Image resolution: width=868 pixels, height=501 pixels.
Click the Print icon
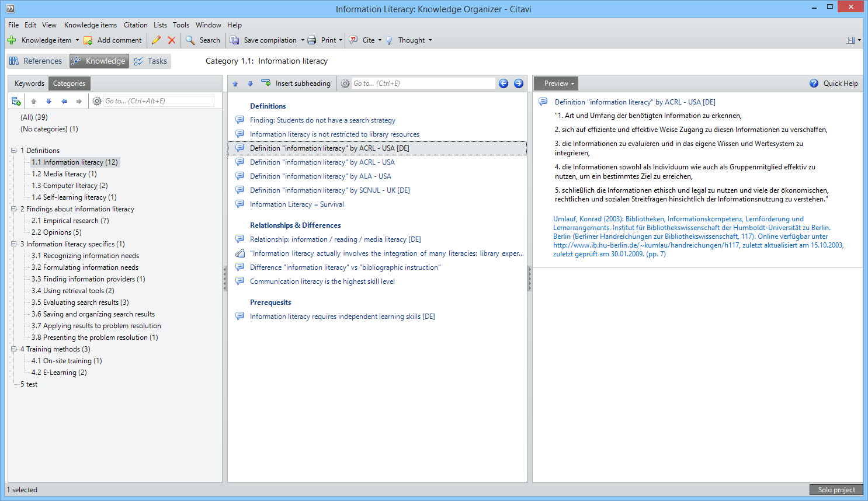pyautogui.click(x=312, y=40)
